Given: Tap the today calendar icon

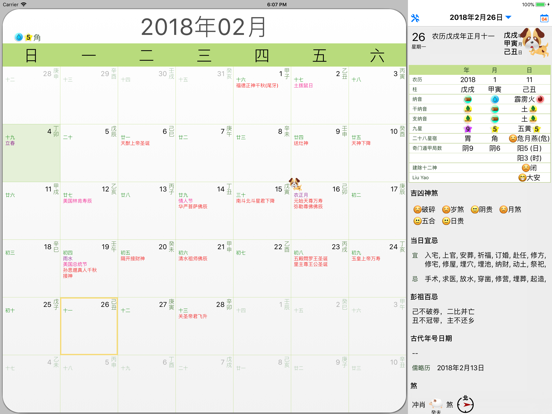Looking at the screenshot, I should pyautogui.click(x=544, y=18).
